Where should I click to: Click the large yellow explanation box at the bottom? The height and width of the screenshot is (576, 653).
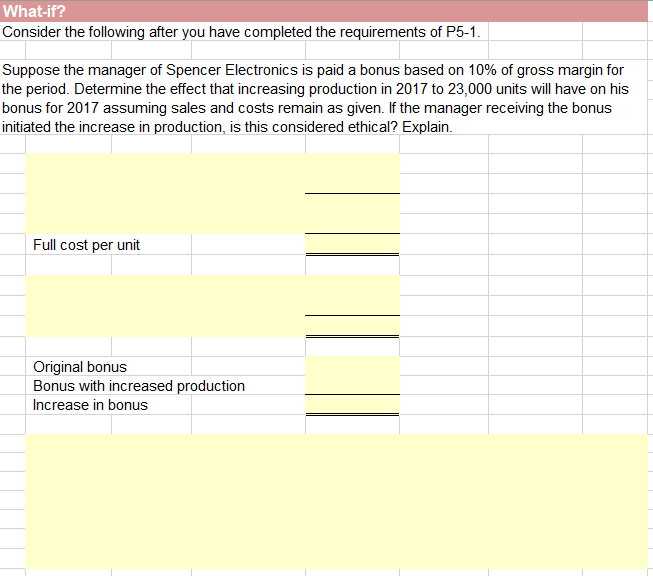pyautogui.click(x=336, y=501)
